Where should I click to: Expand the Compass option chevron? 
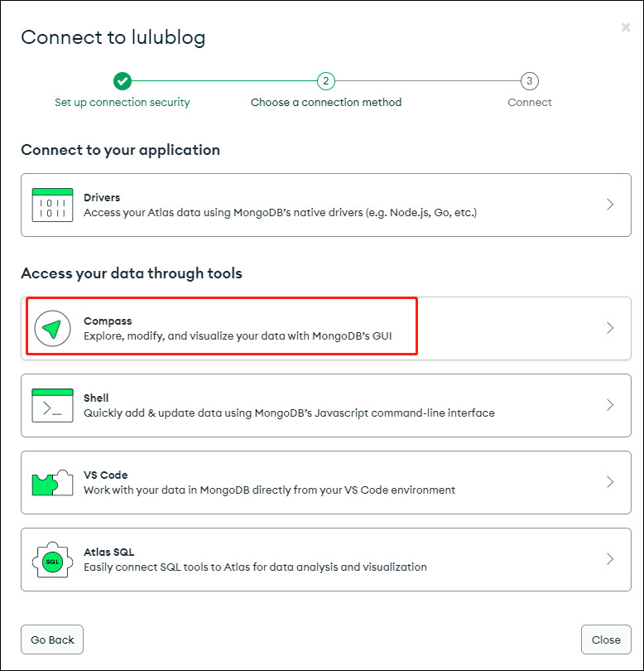pyautogui.click(x=610, y=328)
